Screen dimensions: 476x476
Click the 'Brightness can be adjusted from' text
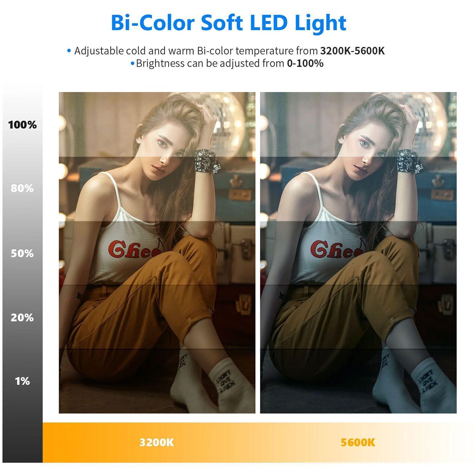click(x=210, y=63)
